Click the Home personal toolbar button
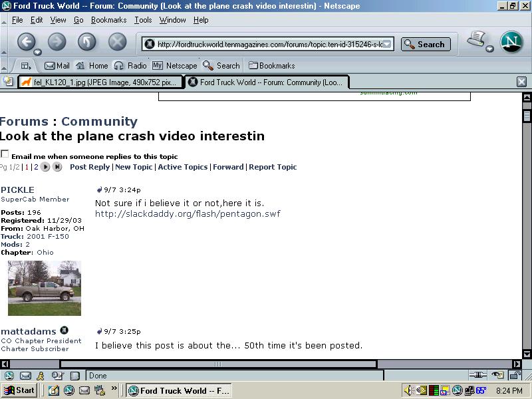532x399 pixels. pyautogui.click(x=92, y=66)
